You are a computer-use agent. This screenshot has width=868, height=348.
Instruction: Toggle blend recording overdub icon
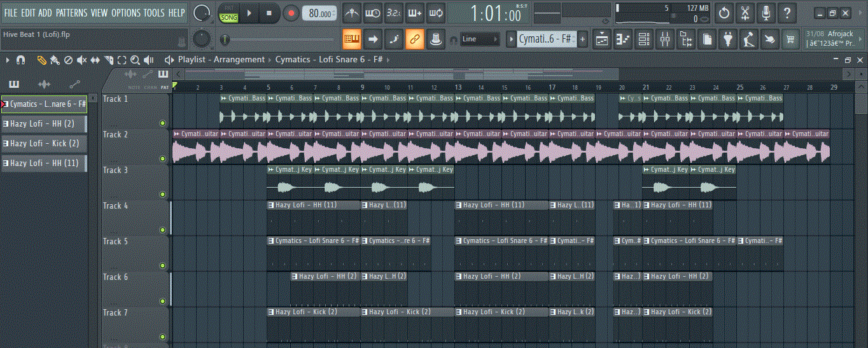[x=415, y=13]
